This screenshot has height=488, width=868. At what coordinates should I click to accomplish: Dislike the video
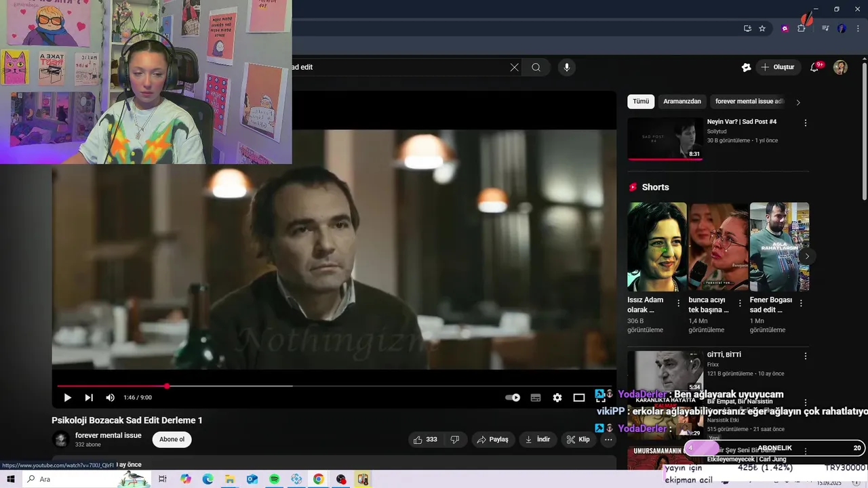pyautogui.click(x=455, y=440)
